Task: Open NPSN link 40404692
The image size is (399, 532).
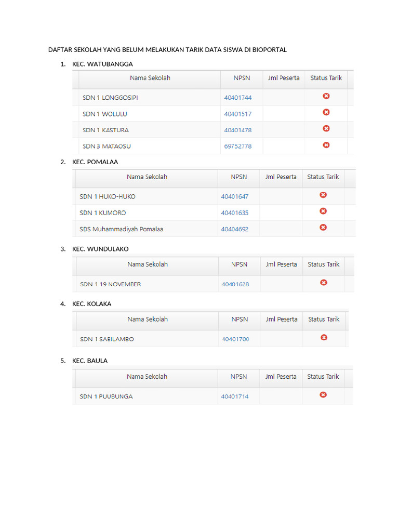Action: click(235, 229)
